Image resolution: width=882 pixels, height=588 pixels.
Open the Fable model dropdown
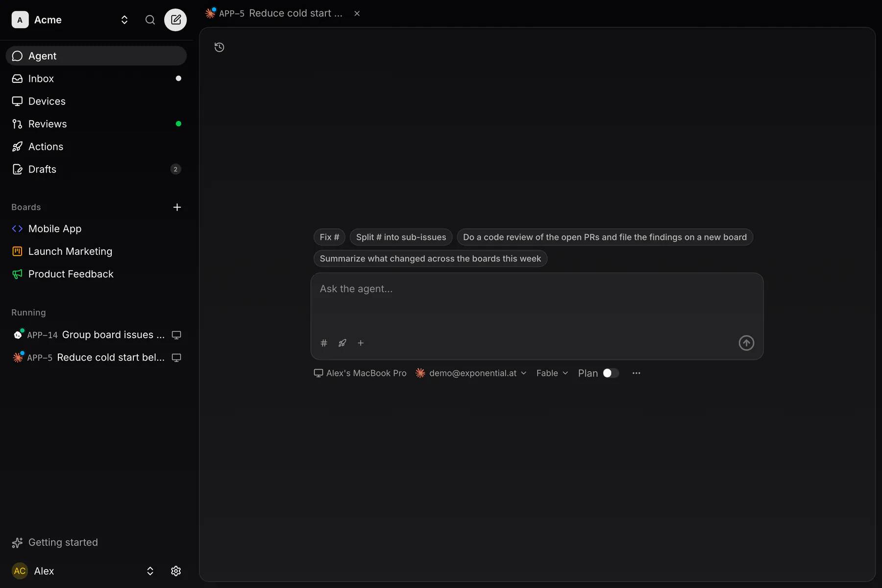coord(552,373)
